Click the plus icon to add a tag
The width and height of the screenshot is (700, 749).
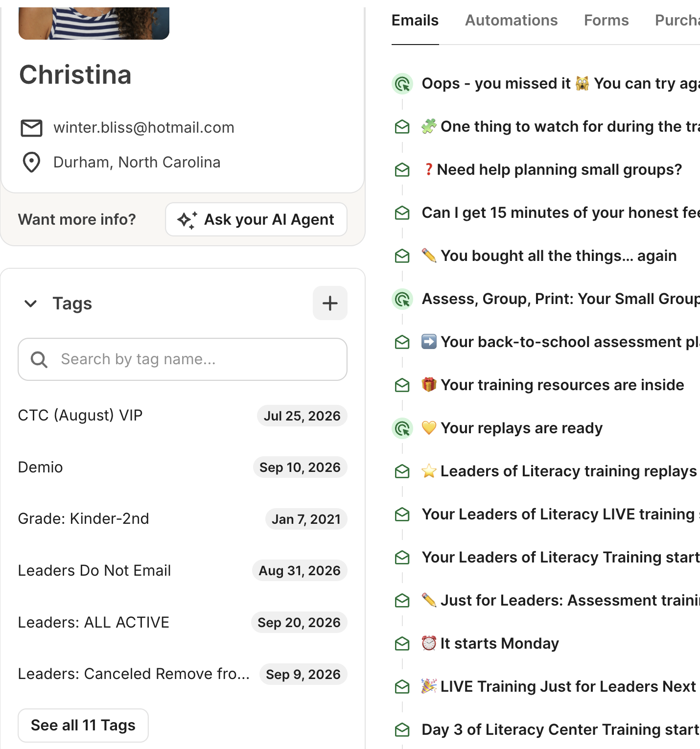point(330,303)
